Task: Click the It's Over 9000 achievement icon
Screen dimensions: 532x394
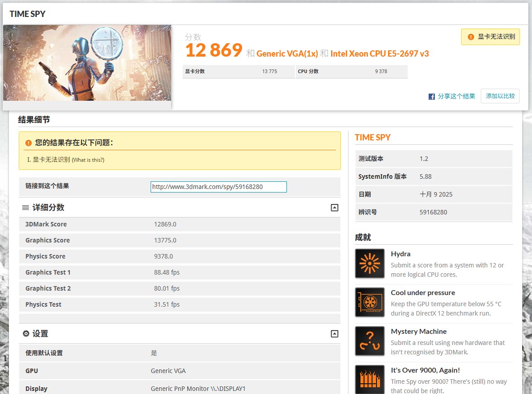Action: (370, 379)
